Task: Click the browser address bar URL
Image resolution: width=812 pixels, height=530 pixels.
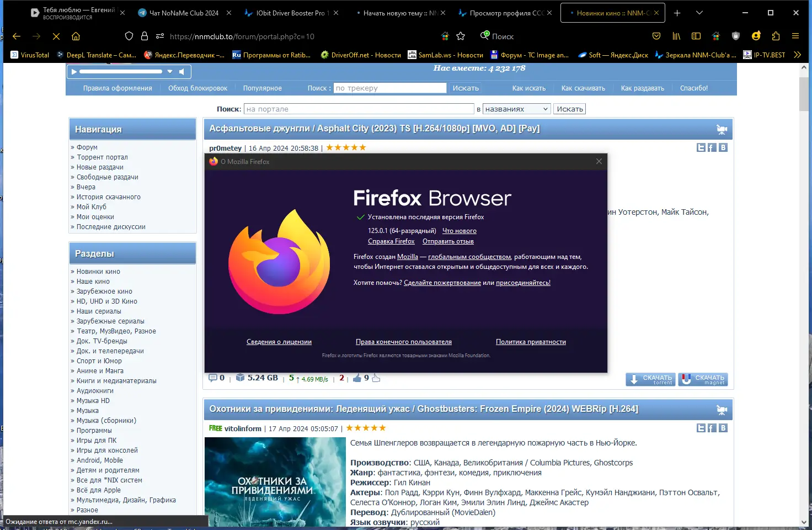Action: click(242, 36)
